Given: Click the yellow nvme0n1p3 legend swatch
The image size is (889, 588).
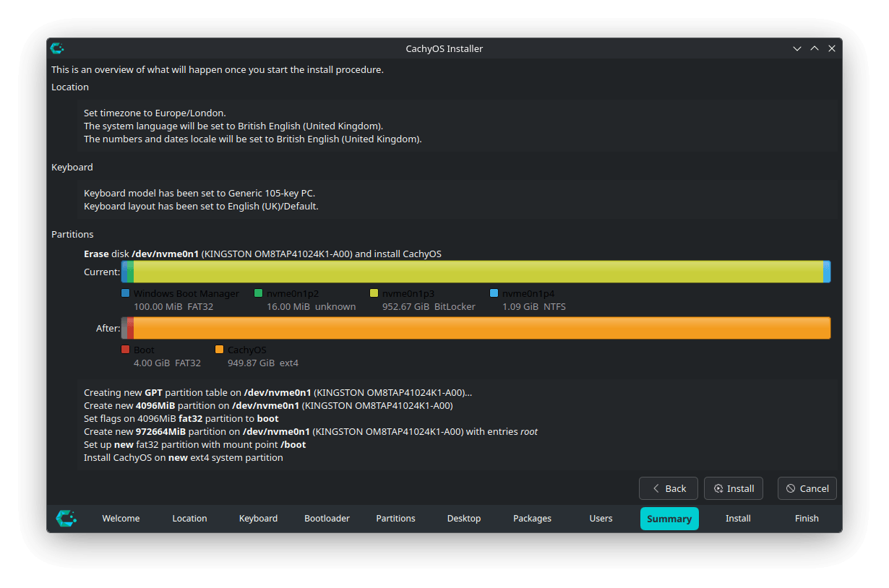Looking at the screenshot, I should [x=374, y=293].
